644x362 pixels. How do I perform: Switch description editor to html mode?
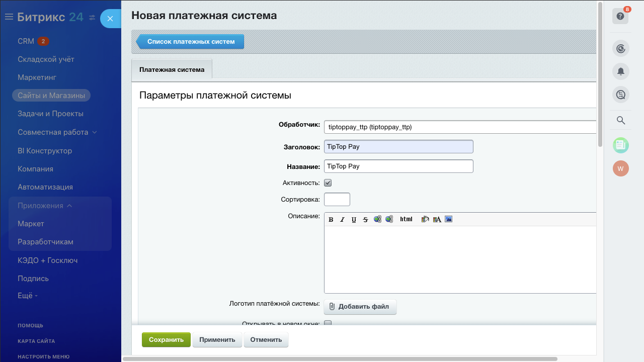pos(406,219)
